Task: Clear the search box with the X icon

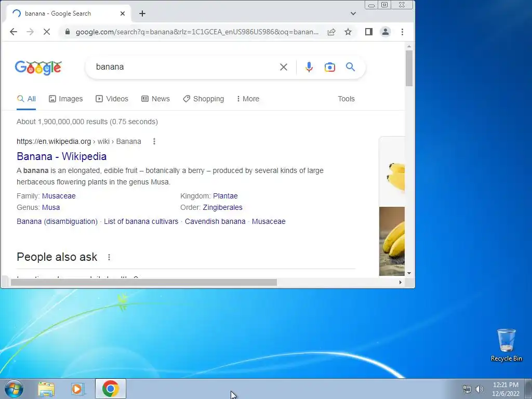Action: point(284,67)
